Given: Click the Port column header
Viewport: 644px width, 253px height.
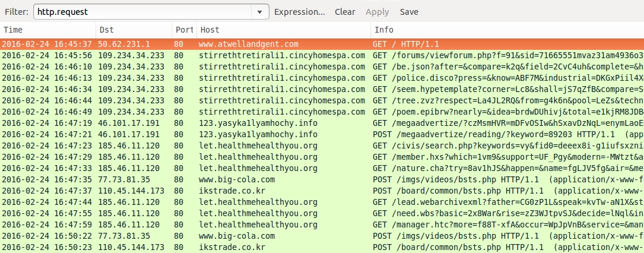Looking at the screenshot, I should (183, 30).
